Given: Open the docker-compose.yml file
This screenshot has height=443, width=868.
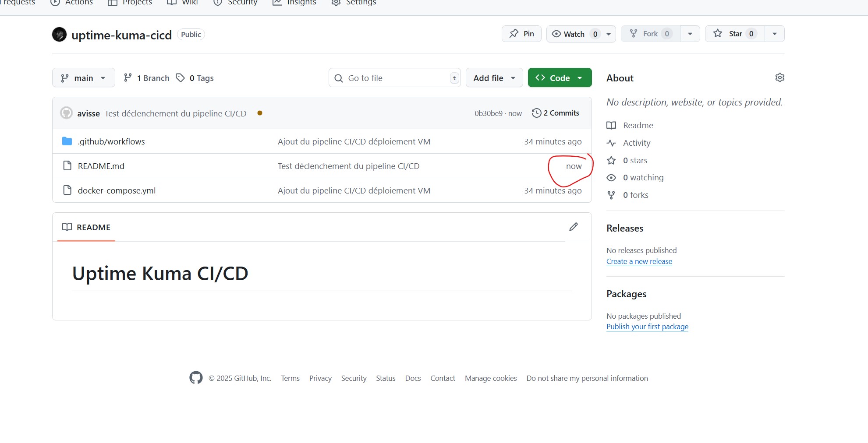Looking at the screenshot, I should [117, 190].
